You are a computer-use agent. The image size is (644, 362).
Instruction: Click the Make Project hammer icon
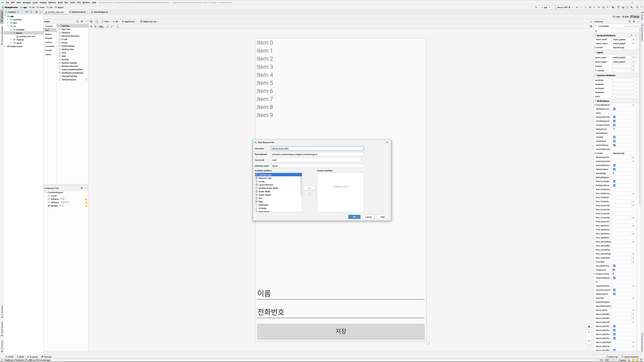536,7
